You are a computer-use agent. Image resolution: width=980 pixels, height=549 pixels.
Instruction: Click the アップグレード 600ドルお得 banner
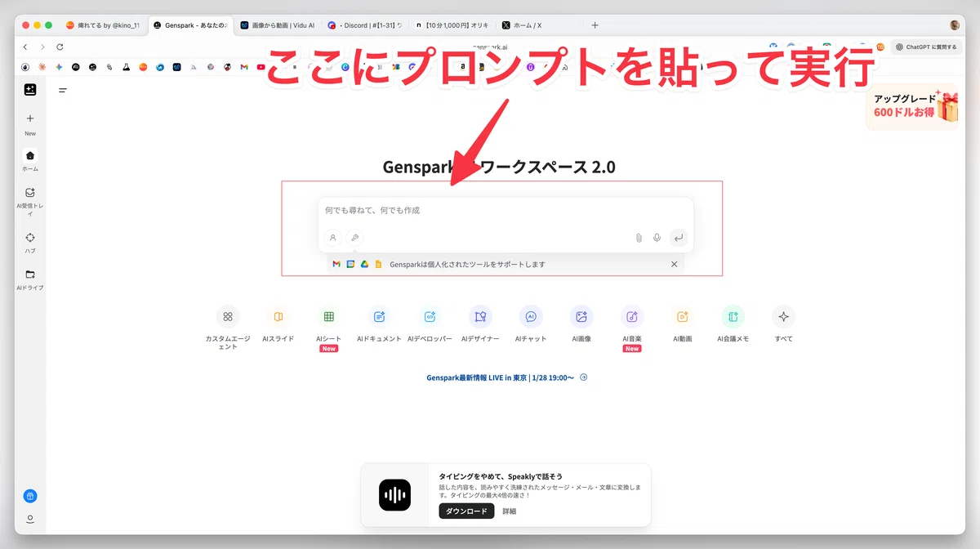click(913, 106)
